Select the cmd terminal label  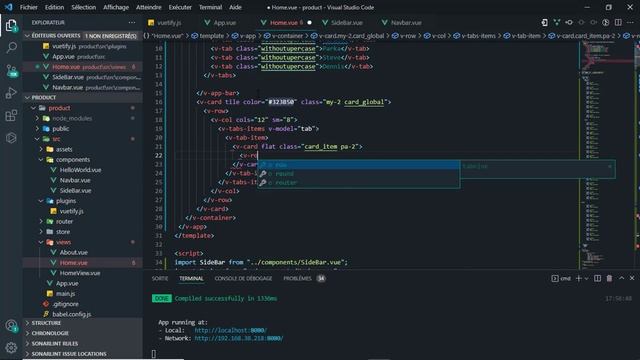[x=561, y=278]
